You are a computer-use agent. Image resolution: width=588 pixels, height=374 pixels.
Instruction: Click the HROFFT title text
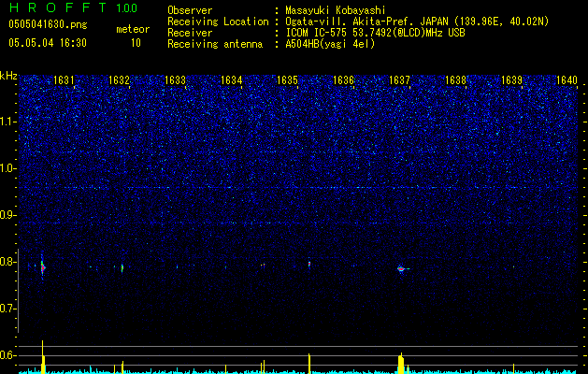58,7
